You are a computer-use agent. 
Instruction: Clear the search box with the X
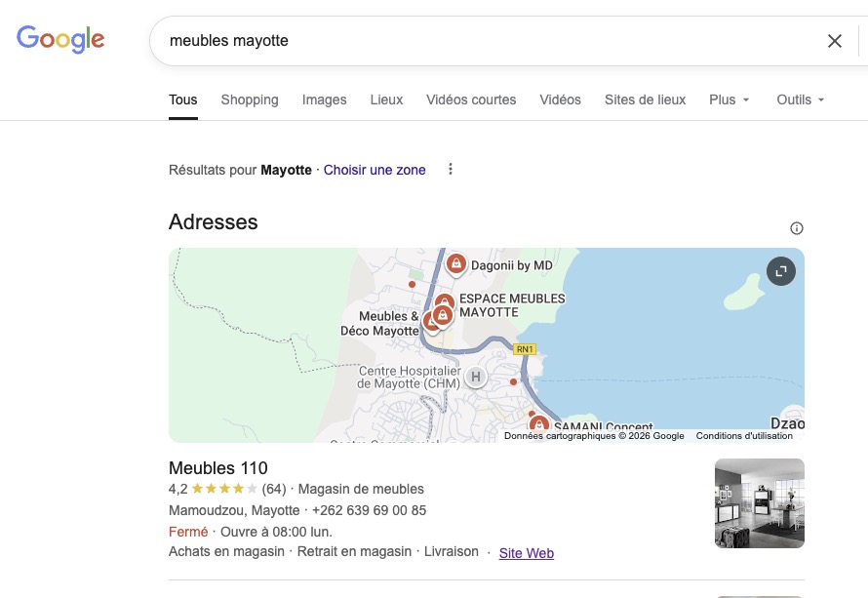[x=834, y=41]
